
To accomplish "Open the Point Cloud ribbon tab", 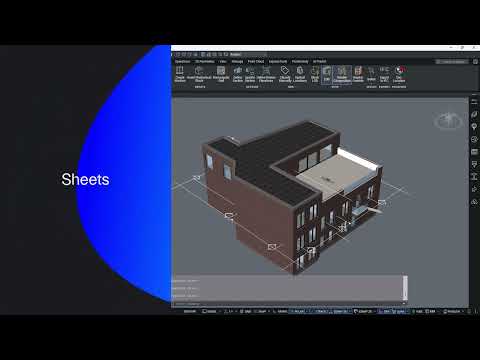I will pos(256,61).
